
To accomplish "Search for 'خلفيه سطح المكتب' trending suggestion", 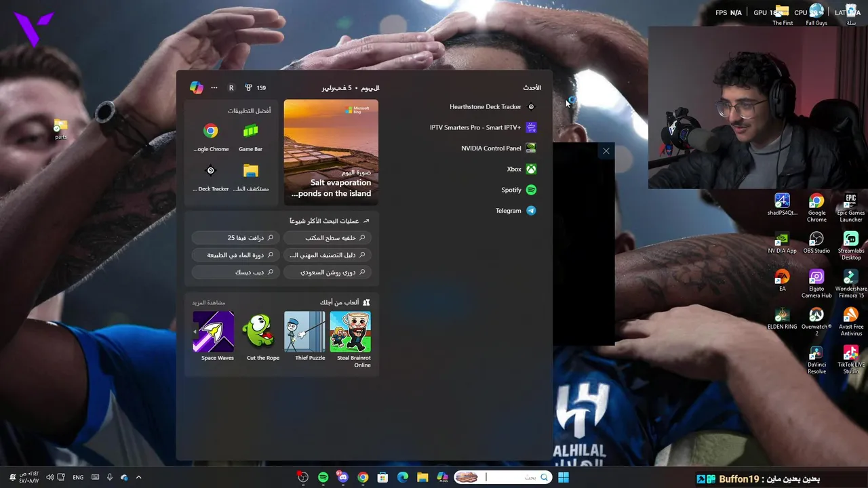I will [328, 238].
